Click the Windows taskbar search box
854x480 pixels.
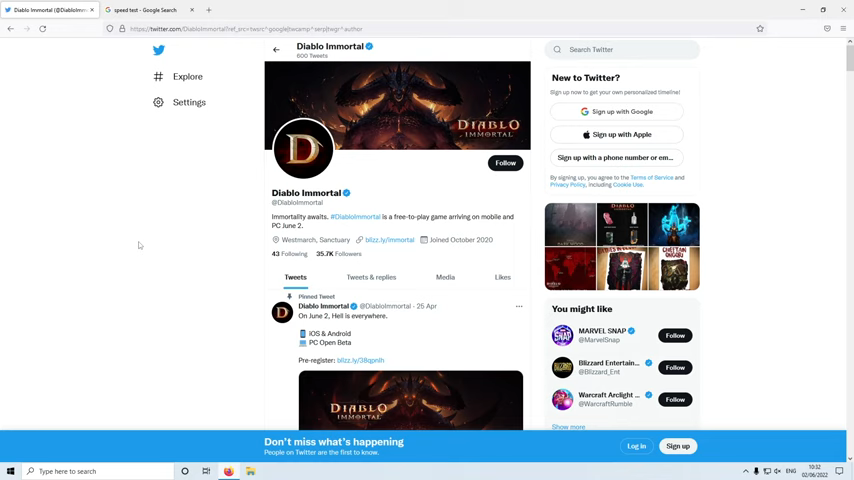(x=98, y=471)
